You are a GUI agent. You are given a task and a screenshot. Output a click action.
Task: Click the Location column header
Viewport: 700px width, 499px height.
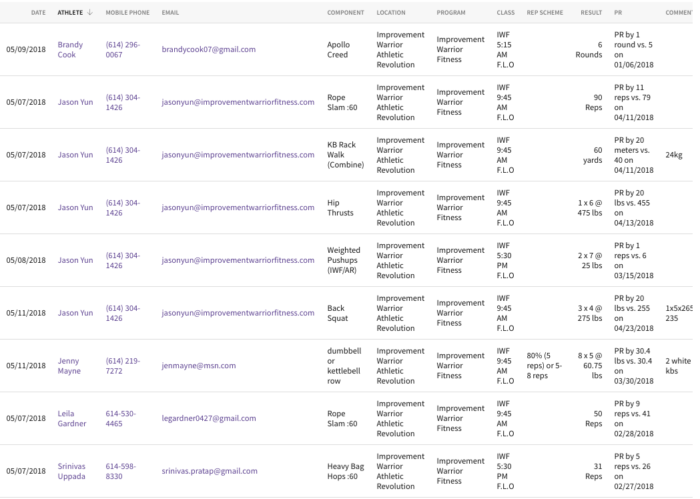point(391,12)
